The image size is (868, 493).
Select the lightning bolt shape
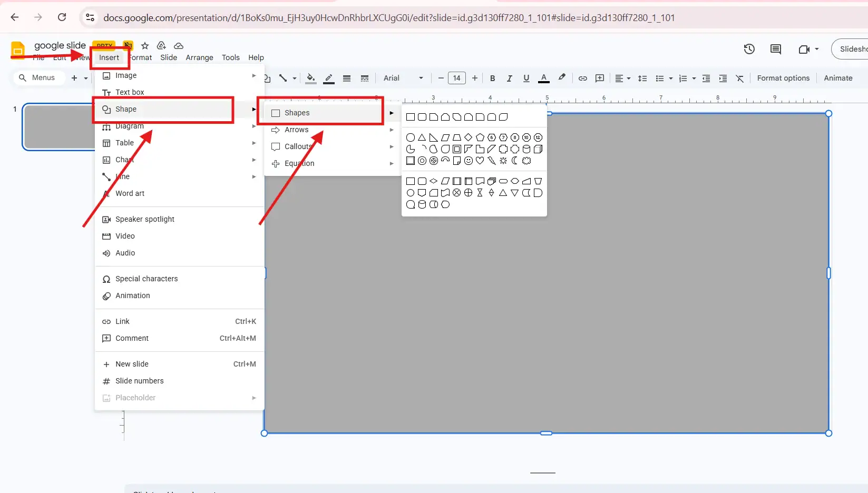click(492, 161)
